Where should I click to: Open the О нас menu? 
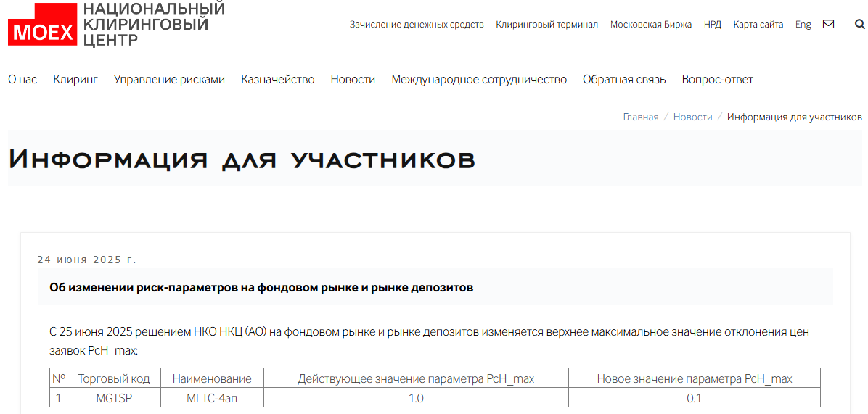22,80
